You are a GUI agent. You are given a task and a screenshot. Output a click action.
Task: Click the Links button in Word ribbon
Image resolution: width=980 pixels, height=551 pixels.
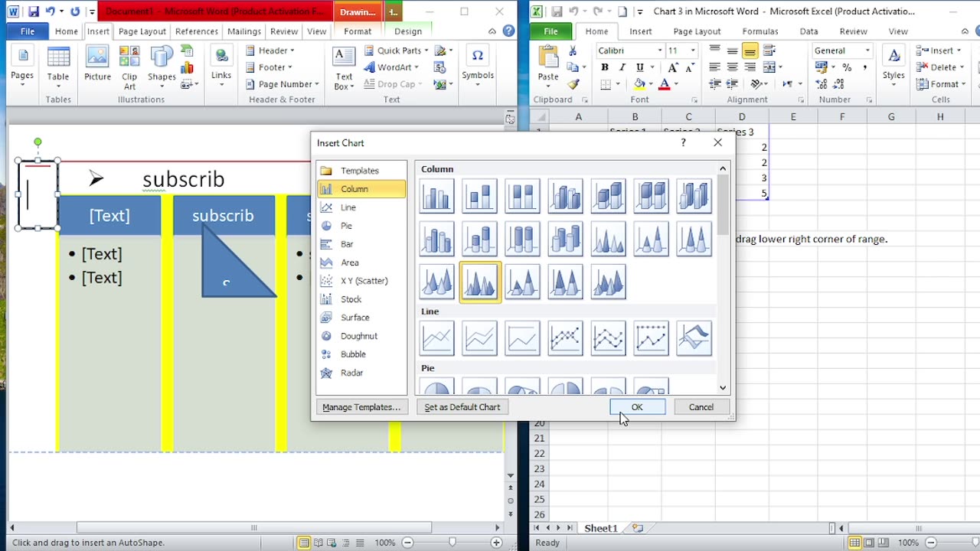221,64
